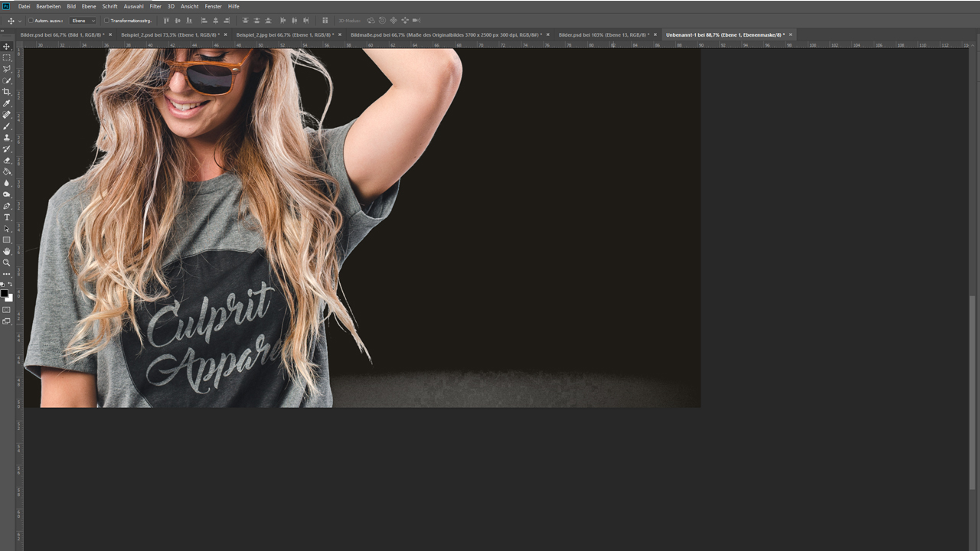Screen dimensions: 980x551
Task: Toggle Quick Mask mode icon
Action: click(x=6, y=310)
